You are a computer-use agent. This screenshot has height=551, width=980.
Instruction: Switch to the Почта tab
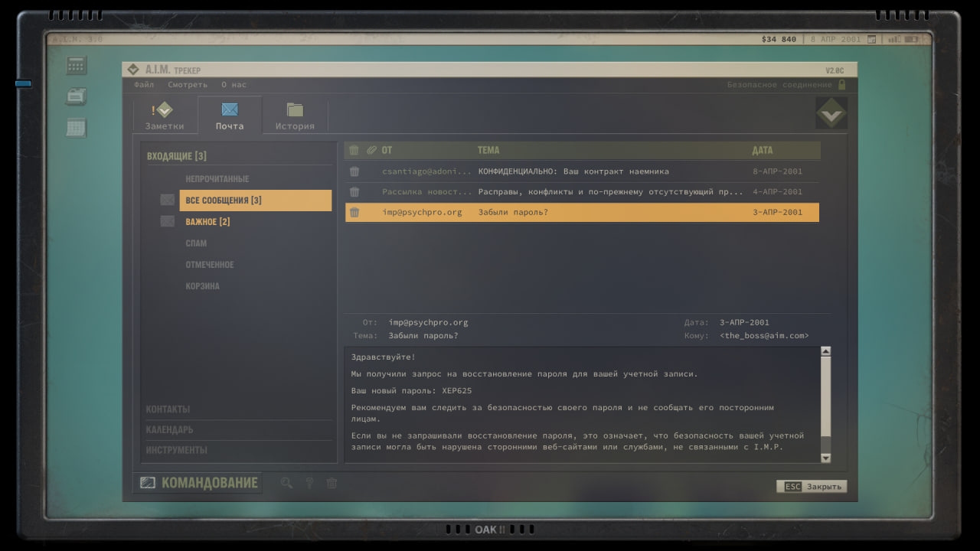click(230, 116)
